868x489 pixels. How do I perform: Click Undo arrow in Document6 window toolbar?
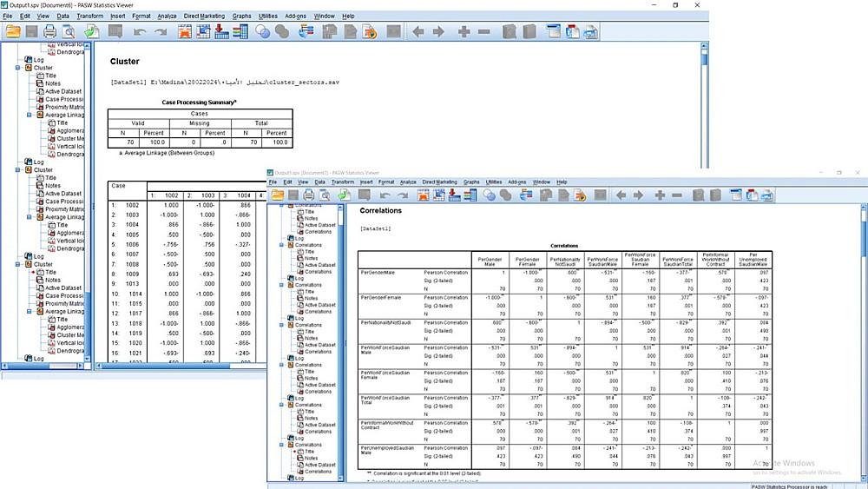140,32
